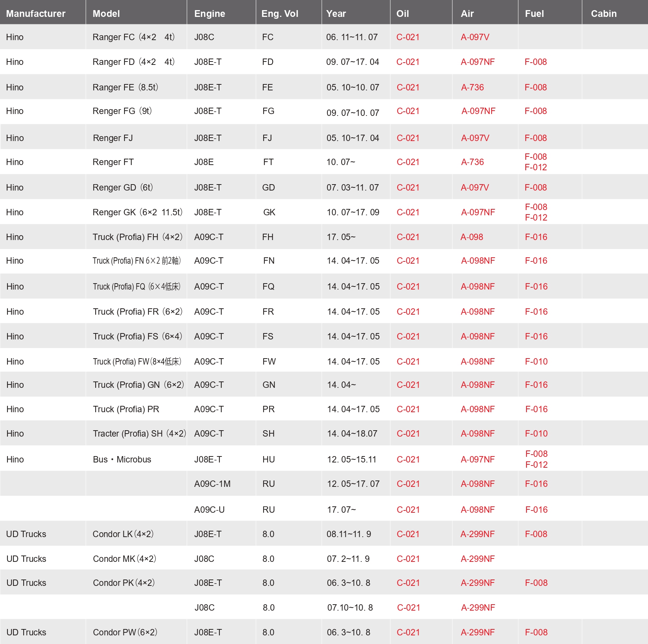Viewport: 648px width, 644px height.
Task: Click year 07. 03~11. 07 cell
Action: click(x=352, y=188)
